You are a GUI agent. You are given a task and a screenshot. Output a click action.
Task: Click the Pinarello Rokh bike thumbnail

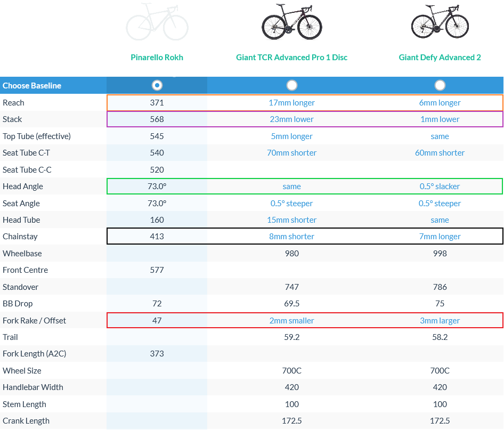click(x=157, y=22)
